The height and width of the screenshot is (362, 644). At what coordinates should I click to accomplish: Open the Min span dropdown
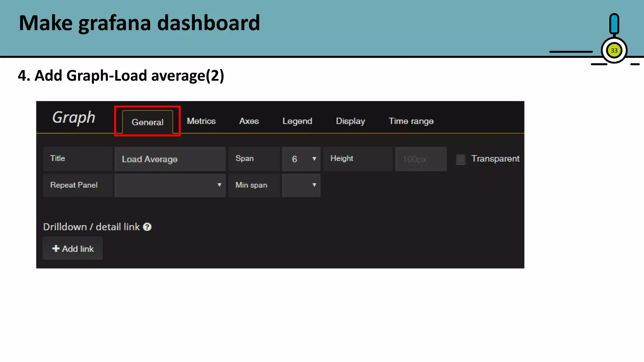(301, 185)
